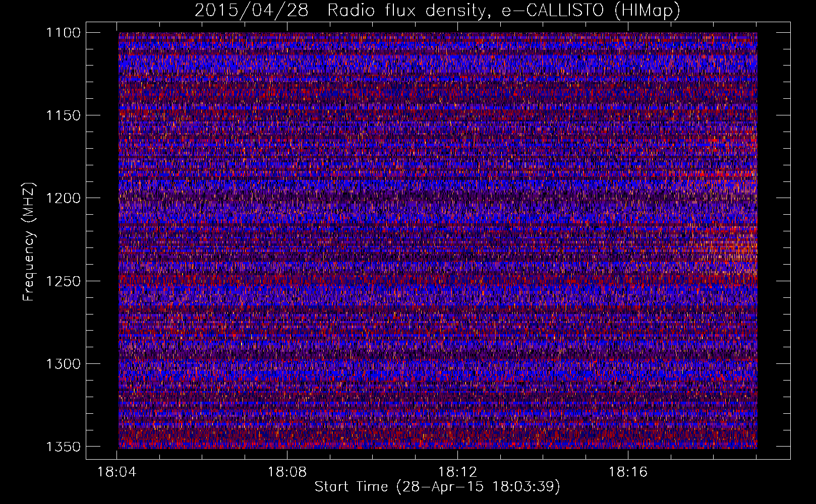Select the 1250 frequency tick label
The image size is (816, 504).
(63, 281)
